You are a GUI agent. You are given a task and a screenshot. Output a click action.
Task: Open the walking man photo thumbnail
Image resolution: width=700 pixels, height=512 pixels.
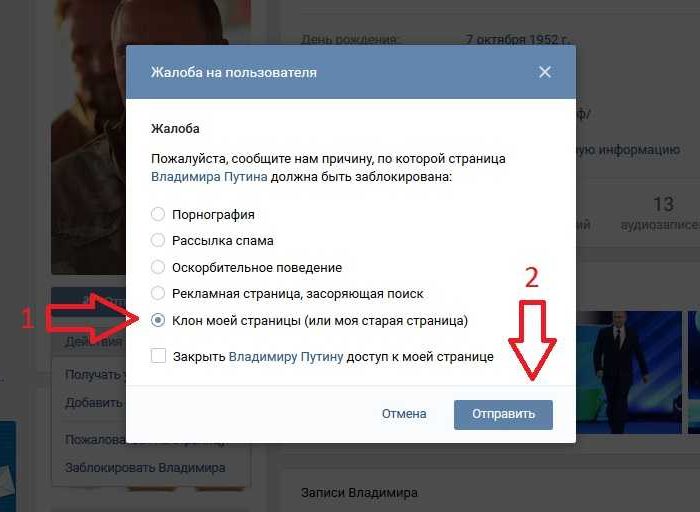pos(629,372)
